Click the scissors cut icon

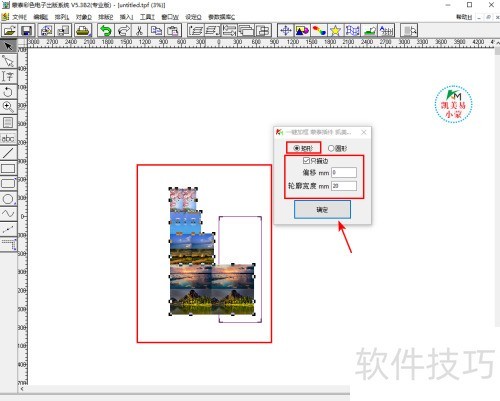tap(139, 31)
